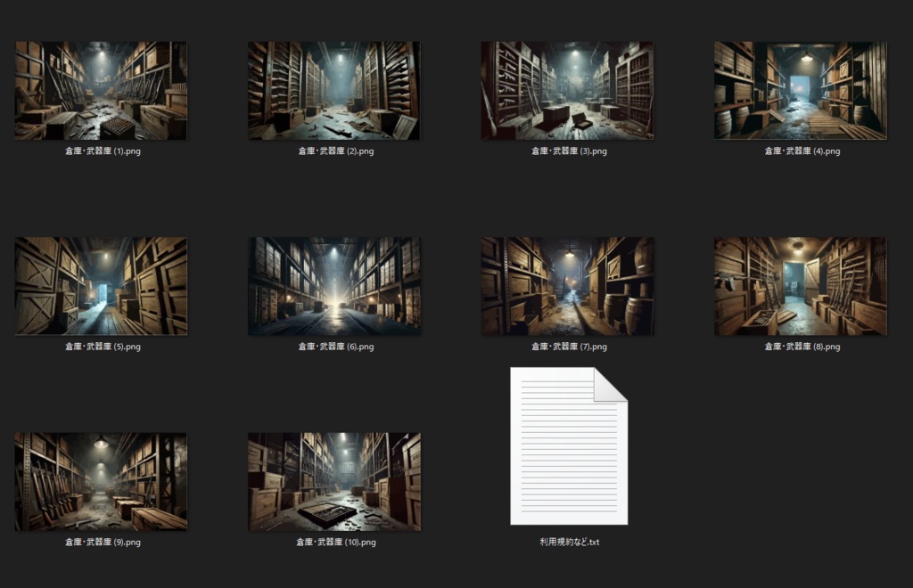Screen dimensions: 913x588
Task: Select thumbnail of 倉庫・武器庫 (9).png
Action: point(101,482)
